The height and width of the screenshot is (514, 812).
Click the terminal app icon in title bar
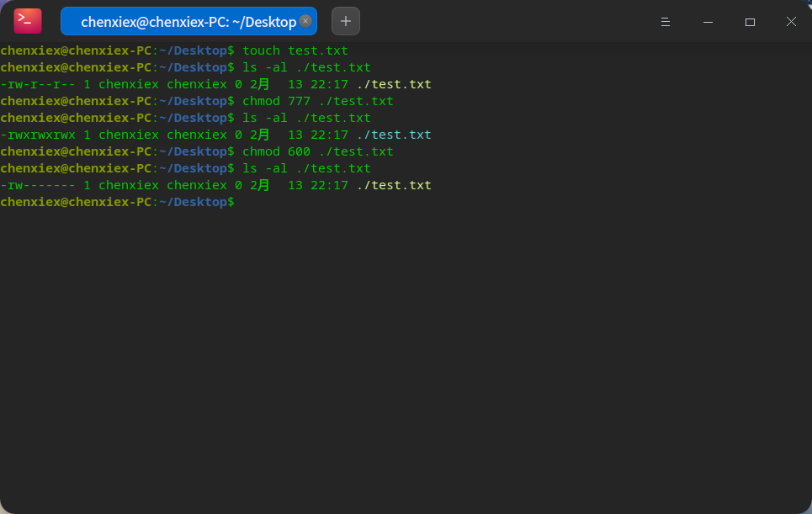[28, 21]
